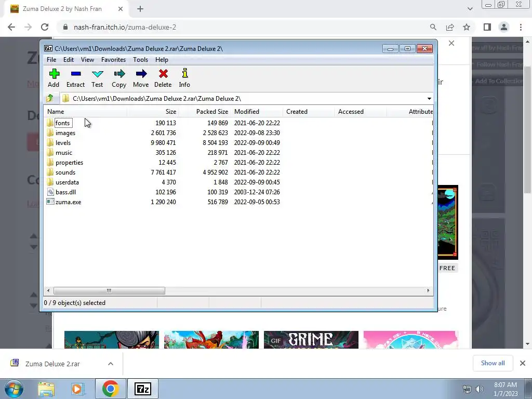Click the zoom magnifier in address bar
Viewport: 532px width, 399px height.
tap(433, 27)
